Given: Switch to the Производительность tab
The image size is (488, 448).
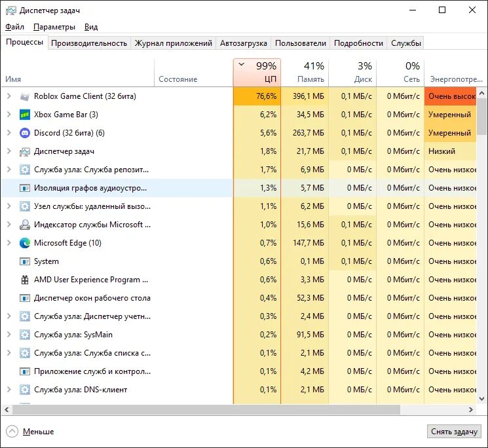Looking at the screenshot, I should (89, 43).
